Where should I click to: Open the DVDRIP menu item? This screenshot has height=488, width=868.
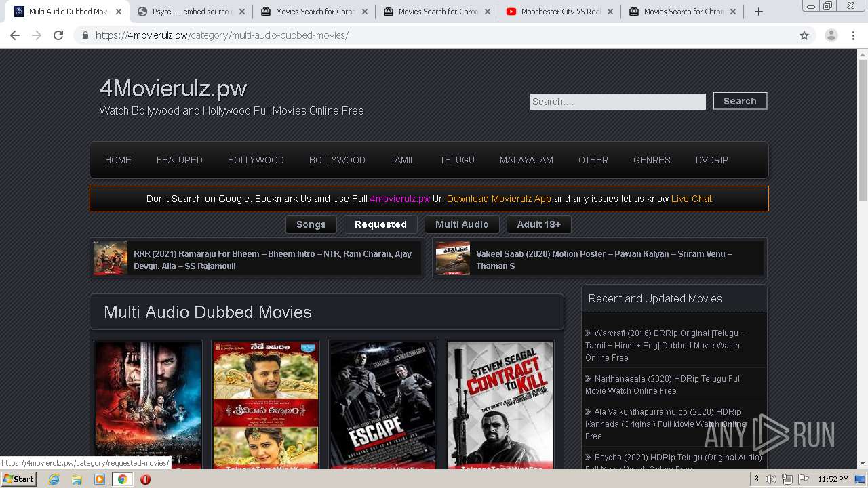pos(712,160)
